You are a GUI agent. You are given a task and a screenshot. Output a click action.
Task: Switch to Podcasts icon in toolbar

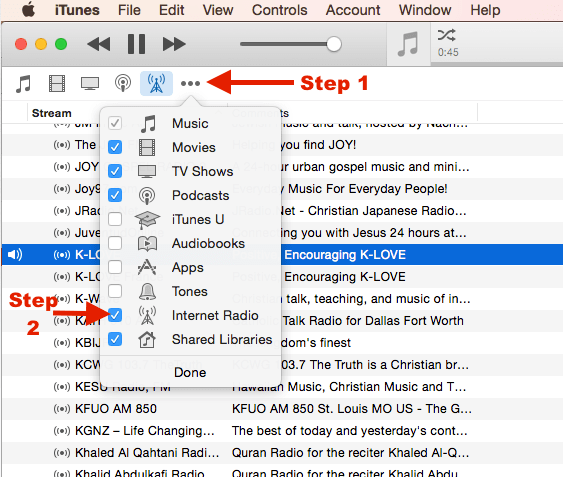pos(123,83)
